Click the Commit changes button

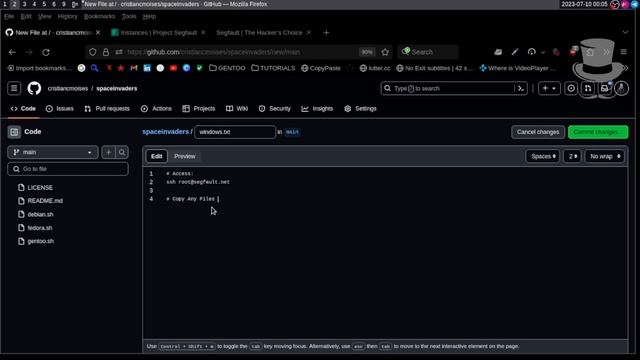coord(598,132)
